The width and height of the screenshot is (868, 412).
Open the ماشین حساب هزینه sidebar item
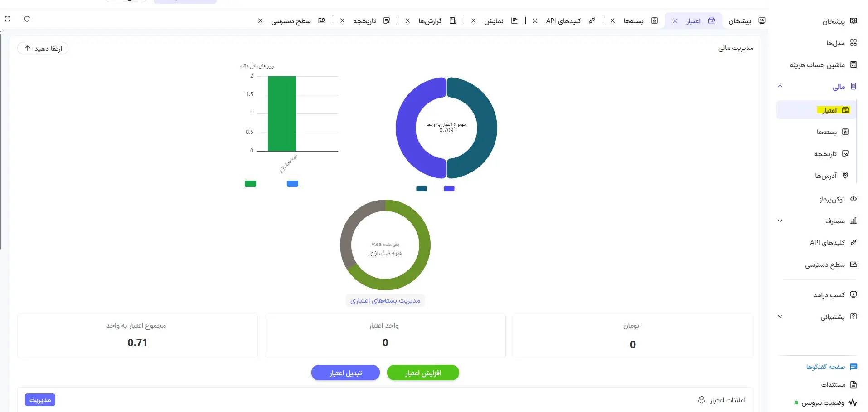[823, 65]
